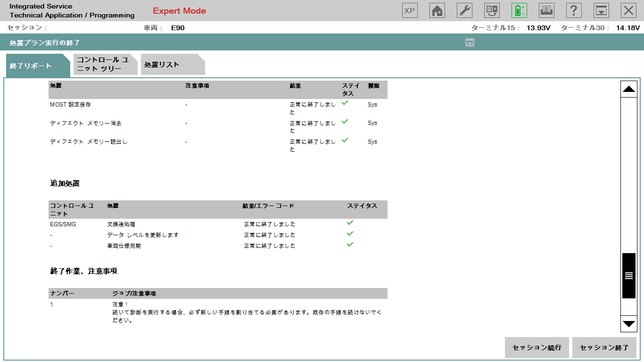
Task: Click the minimize-window icon in the top toolbar
Action: tap(601, 10)
